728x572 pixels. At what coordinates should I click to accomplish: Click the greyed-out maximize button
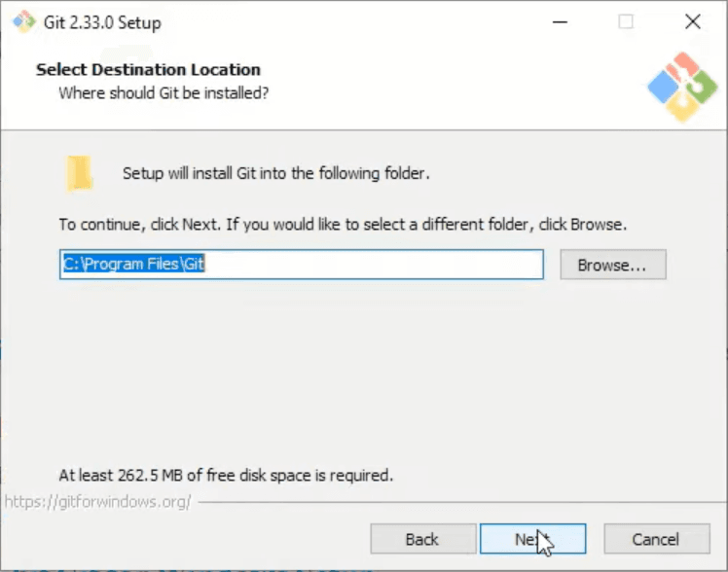point(626,21)
